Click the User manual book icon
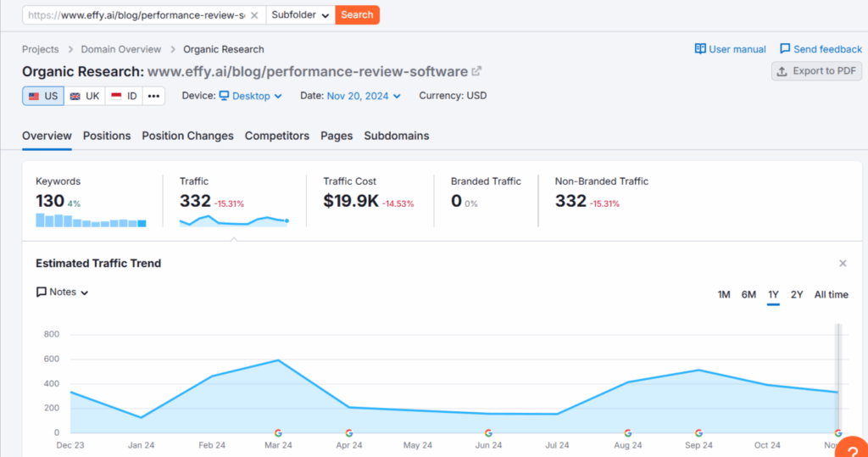868x457 pixels. click(x=700, y=48)
